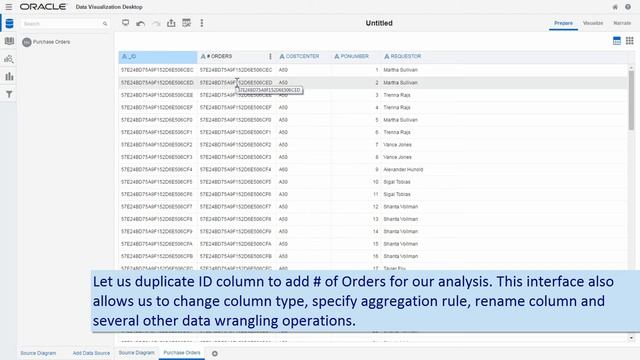The height and width of the screenshot is (360, 640).
Task: Open the second left sidebar panel icon
Action: click(x=9, y=41)
